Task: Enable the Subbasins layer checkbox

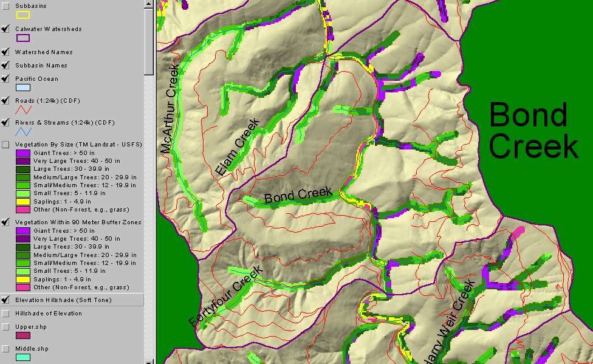Action: (x=5, y=6)
